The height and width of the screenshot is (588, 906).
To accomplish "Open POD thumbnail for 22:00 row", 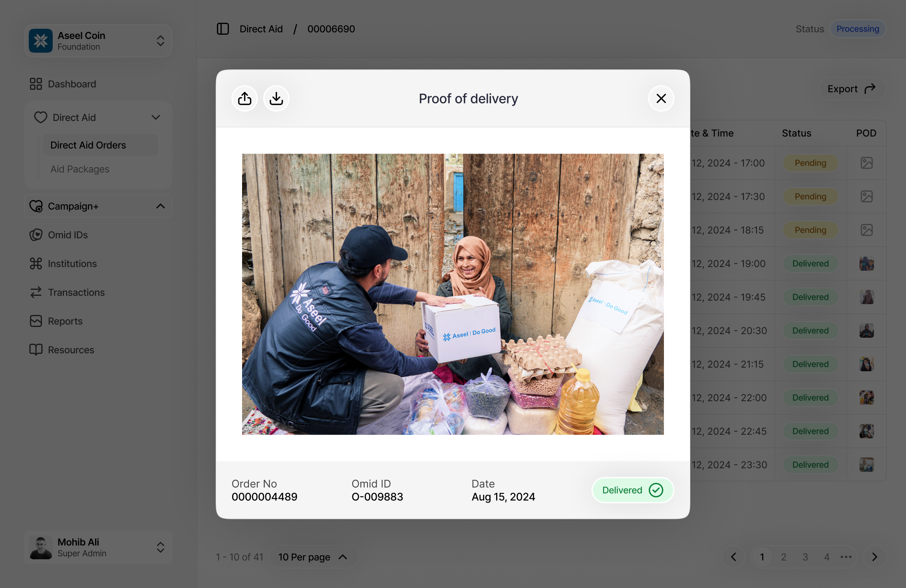I will pos(866,398).
